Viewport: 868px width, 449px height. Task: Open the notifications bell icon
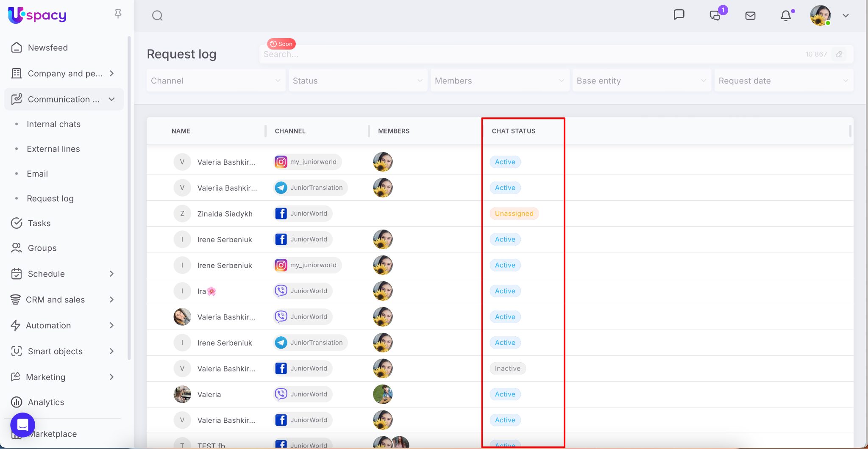point(785,16)
